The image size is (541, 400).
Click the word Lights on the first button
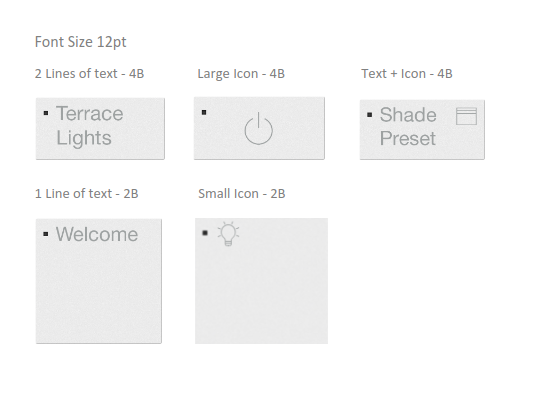click(x=84, y=138)
